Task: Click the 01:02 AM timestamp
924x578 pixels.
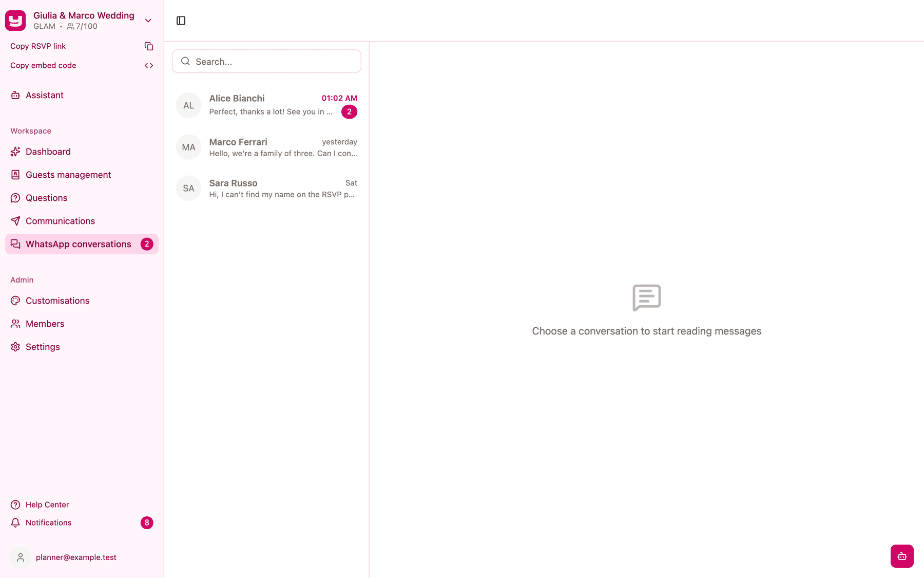Action: coord(339,98)
